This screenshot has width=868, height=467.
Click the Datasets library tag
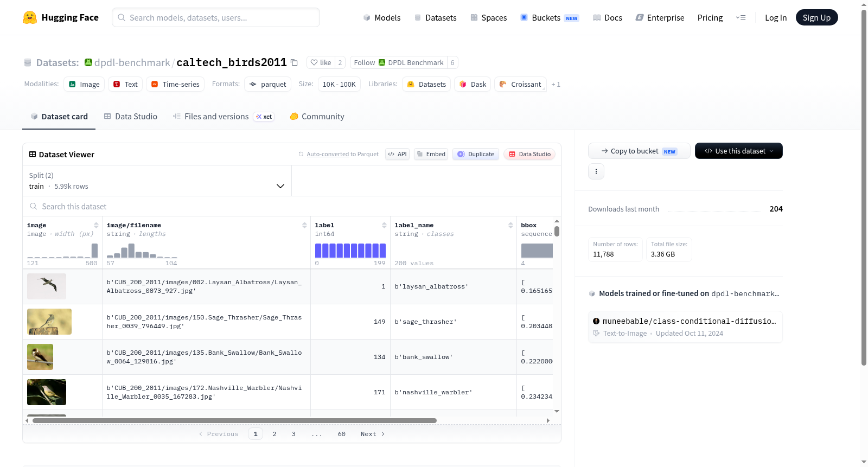(426, 84)
